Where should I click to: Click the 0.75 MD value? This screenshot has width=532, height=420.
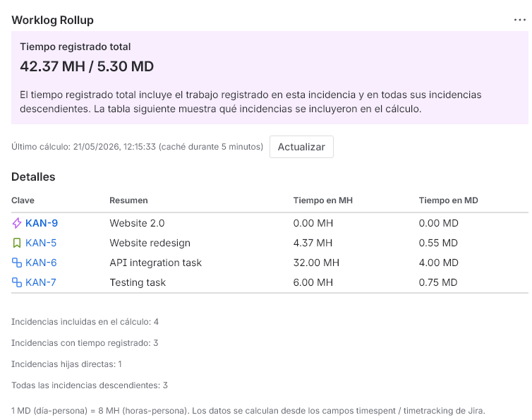click(438, 282)
